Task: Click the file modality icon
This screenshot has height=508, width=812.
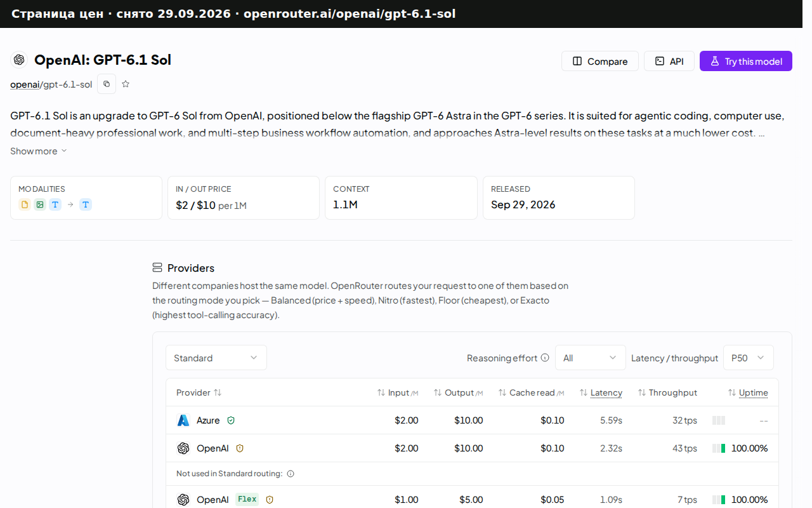Action: click(x=25, y=204)
